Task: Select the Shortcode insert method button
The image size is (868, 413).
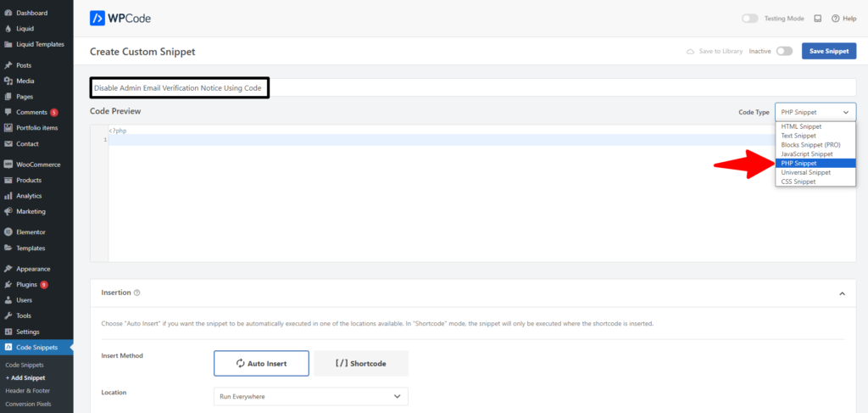Action: [361, 363]
